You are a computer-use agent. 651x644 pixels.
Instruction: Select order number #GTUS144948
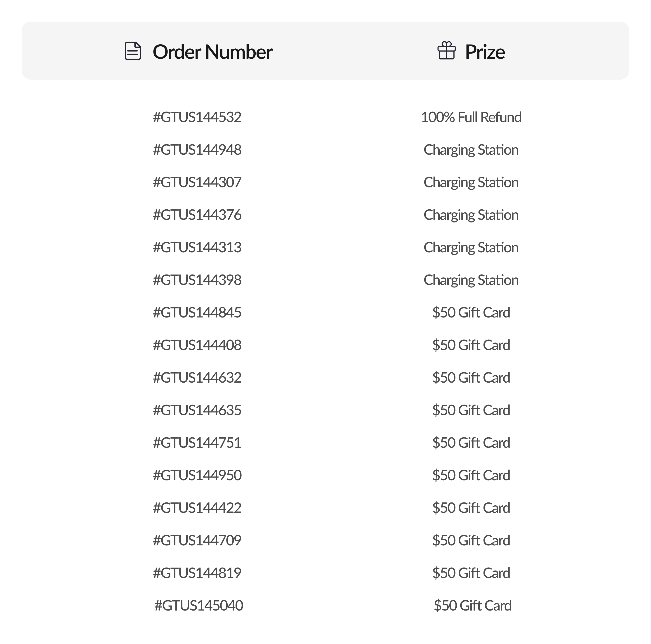click(x=197, y=150)
